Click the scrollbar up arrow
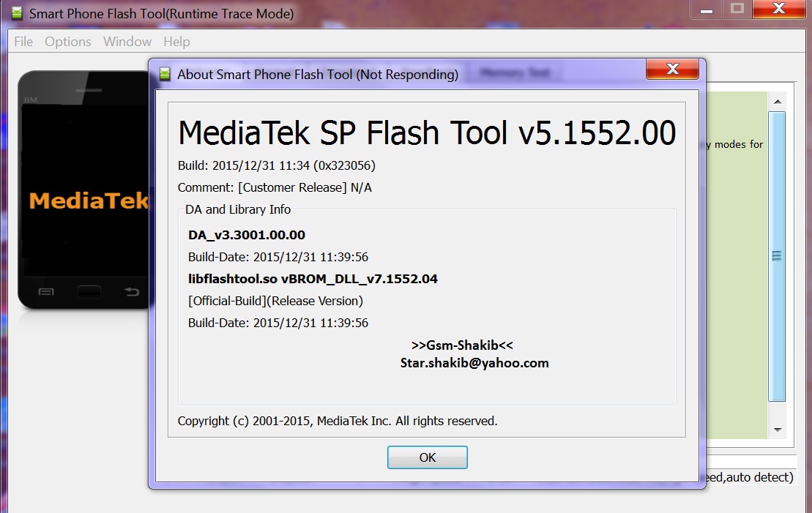Screen dimensions: 812x513 click(777, 100)
